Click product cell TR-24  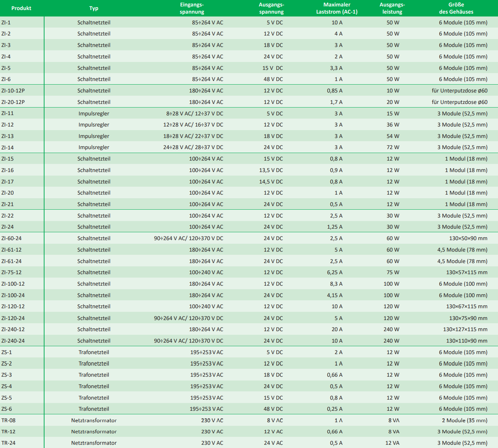coord(8,443)
